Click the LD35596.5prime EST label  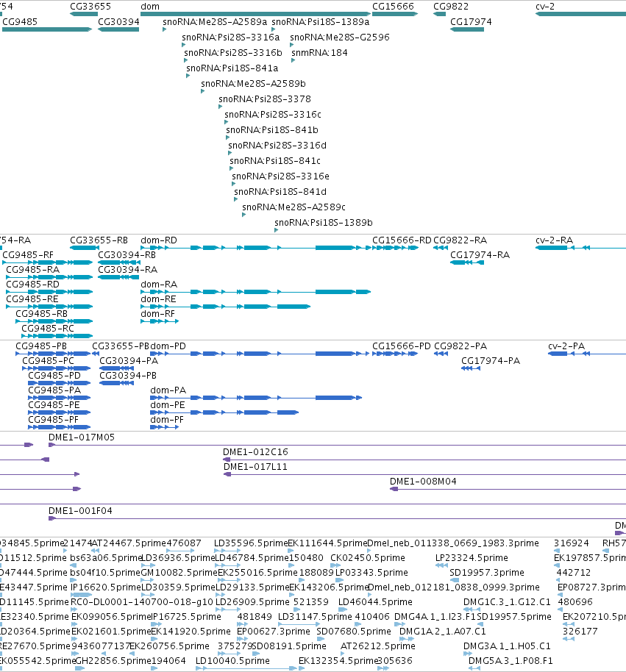(x=251, y=543)
